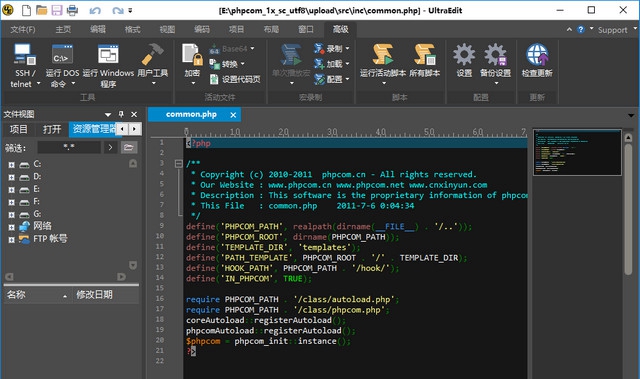
Task: Expand the F: drive node
Action: (11, 202)
